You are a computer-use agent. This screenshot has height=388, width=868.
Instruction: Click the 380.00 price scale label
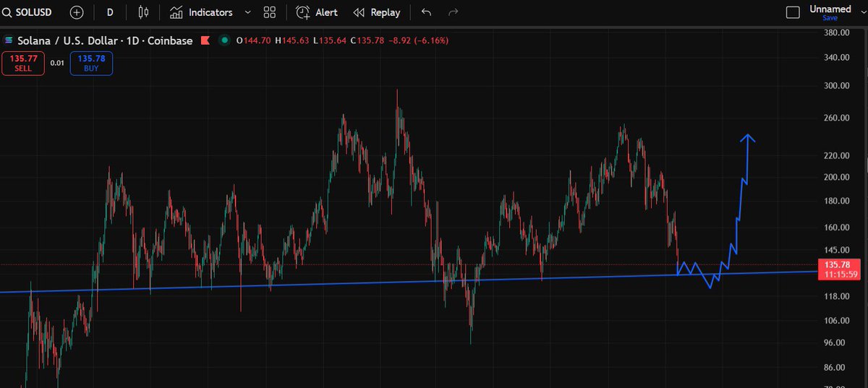click(835, 33)
